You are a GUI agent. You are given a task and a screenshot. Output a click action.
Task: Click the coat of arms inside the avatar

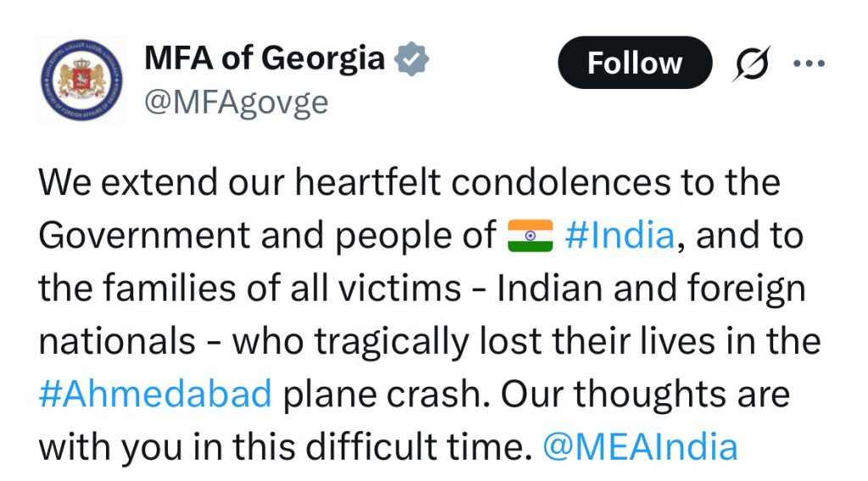coord(82,79)
